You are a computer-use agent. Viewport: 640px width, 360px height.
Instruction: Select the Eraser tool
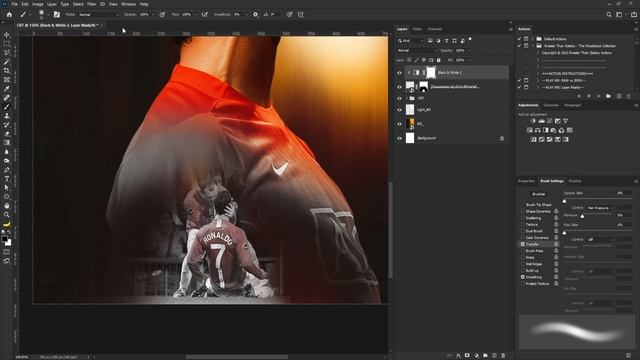(x=7, y=134)
